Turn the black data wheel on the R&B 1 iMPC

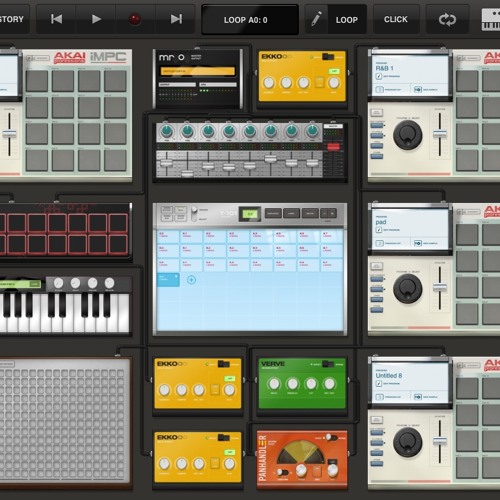(x=408, y=135)
